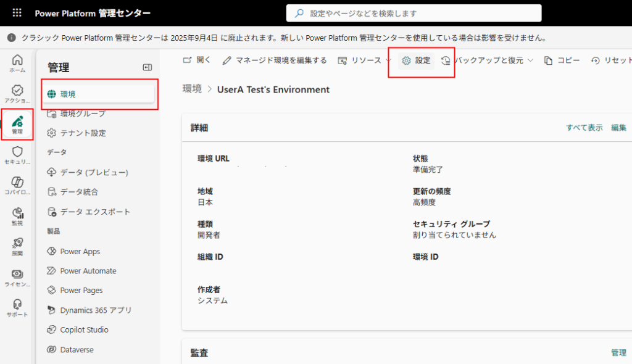Collapse the 管理 navigation panel

pos(148,67)
